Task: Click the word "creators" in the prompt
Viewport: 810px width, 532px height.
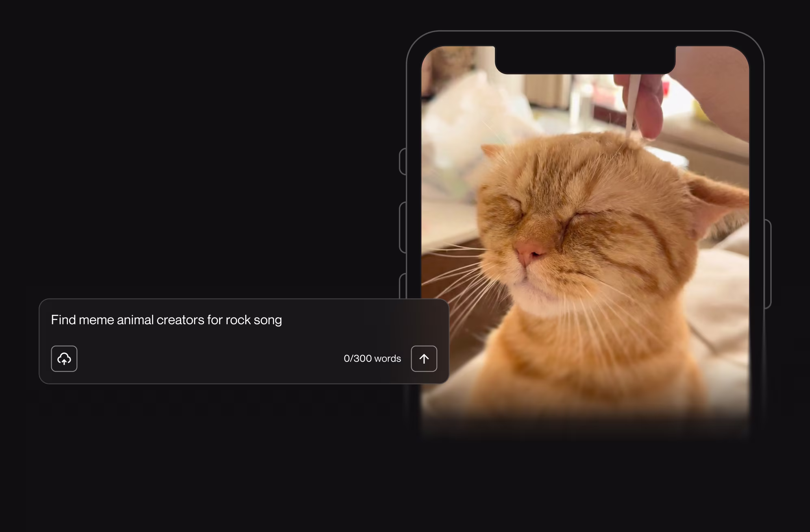Action: coord(180,320)
